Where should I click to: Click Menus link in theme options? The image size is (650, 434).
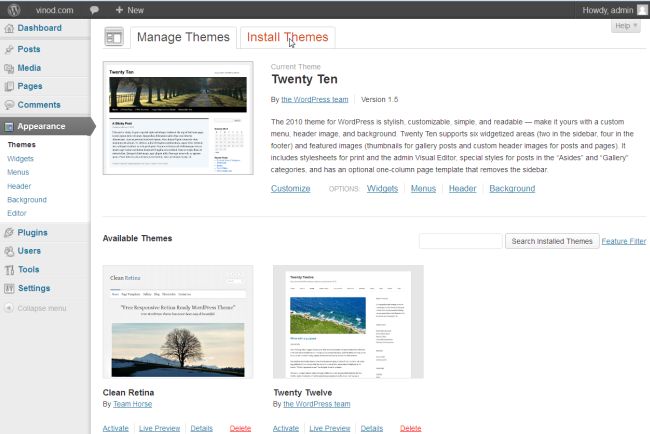tap(423, 189)
